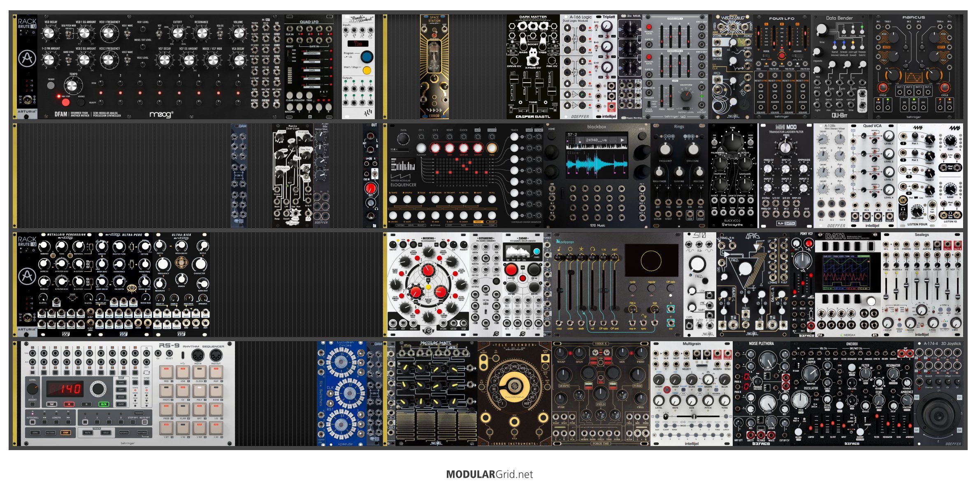The image size is (980, 483).
Task: Click the grey Trigger button on the DFAM
Action: point(51,85)
